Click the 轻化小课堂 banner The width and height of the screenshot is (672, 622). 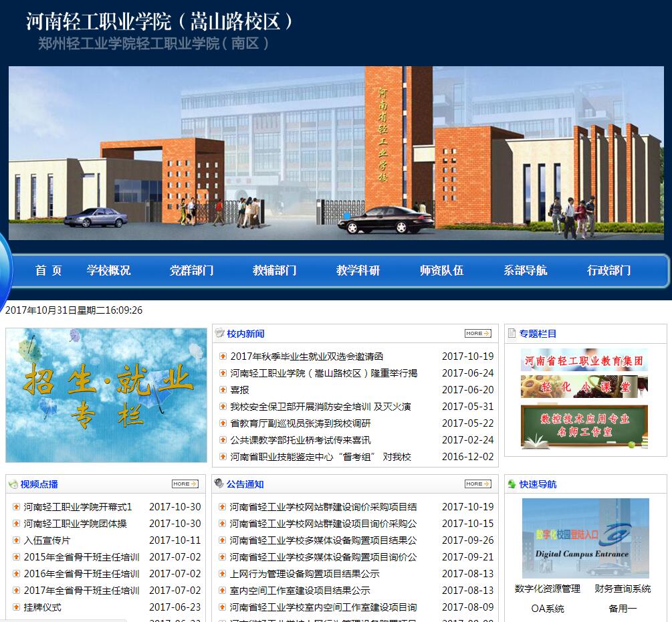[584, 387]
